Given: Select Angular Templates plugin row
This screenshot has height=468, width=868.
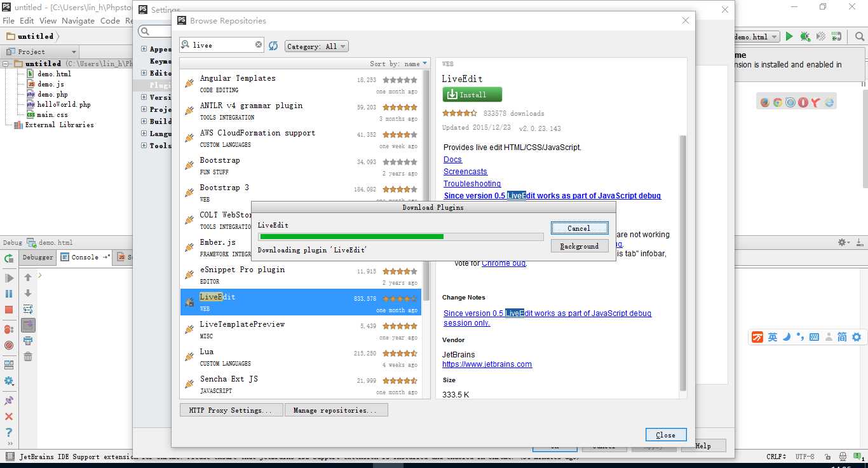Looking at the screenshot, I should tap(301, 83).
